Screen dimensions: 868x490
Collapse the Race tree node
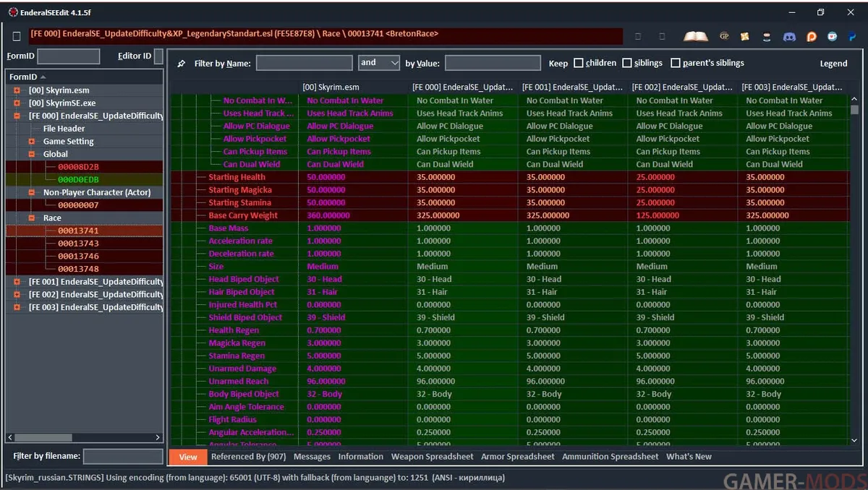32,218
